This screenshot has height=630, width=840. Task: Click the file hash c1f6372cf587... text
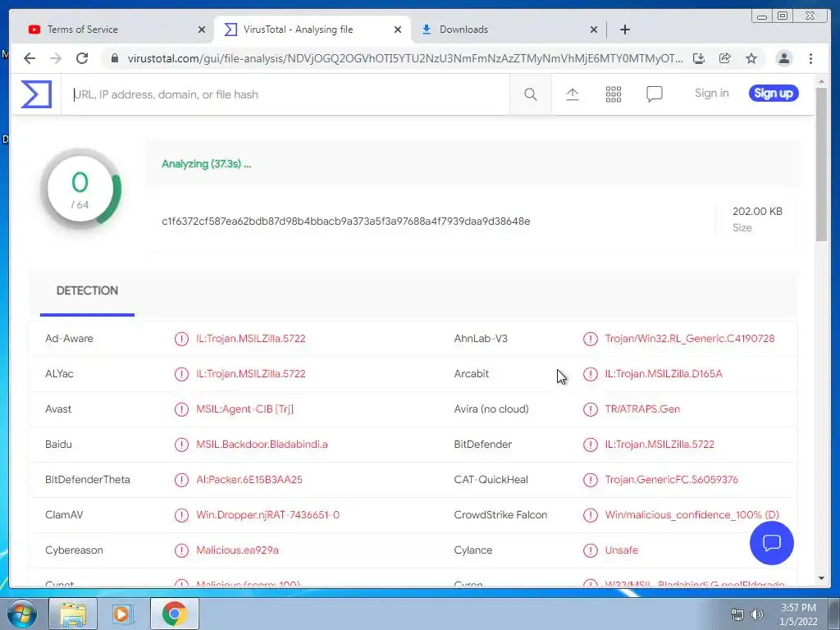pyautogui.click(x=346, y=221)
